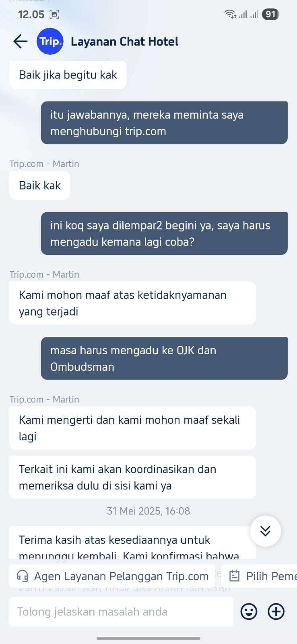Open the emoji picker smiley icon

tap(249, 611)
